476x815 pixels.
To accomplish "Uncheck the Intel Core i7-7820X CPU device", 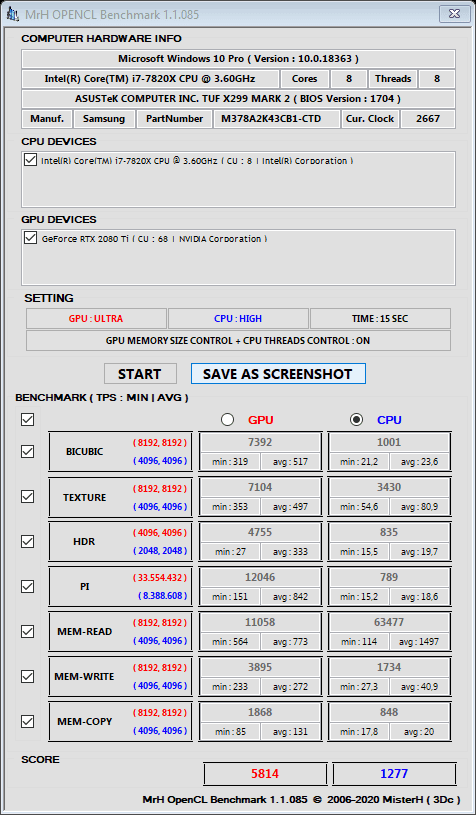I will [30, 160].
